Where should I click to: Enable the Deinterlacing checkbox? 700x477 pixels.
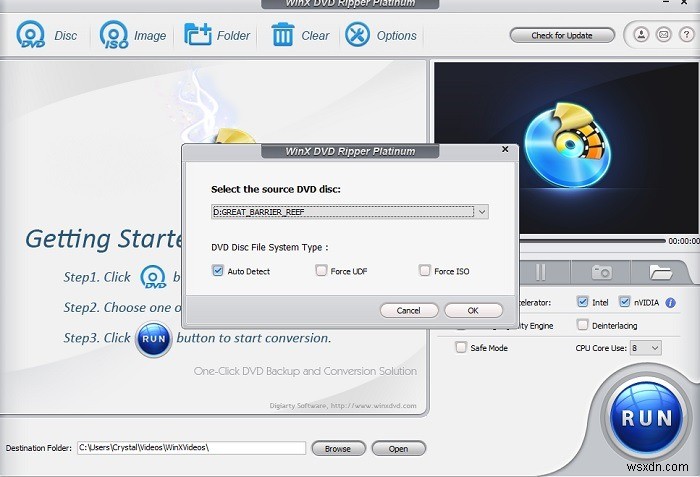(x=582, y=324)
